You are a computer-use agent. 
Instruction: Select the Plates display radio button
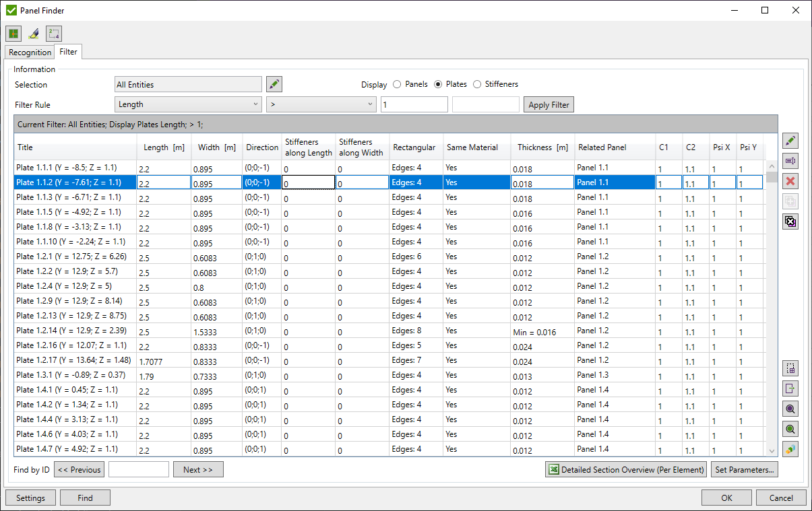point(438,85)
